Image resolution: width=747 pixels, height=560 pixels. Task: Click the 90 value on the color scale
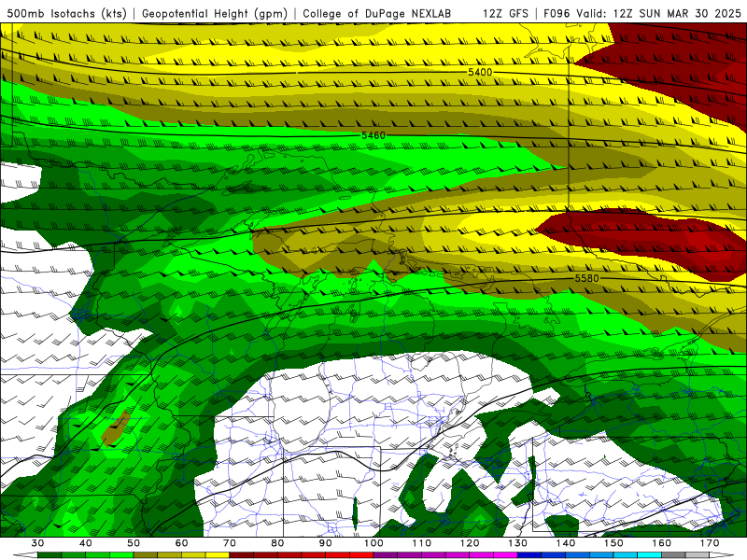coord(326,543)
